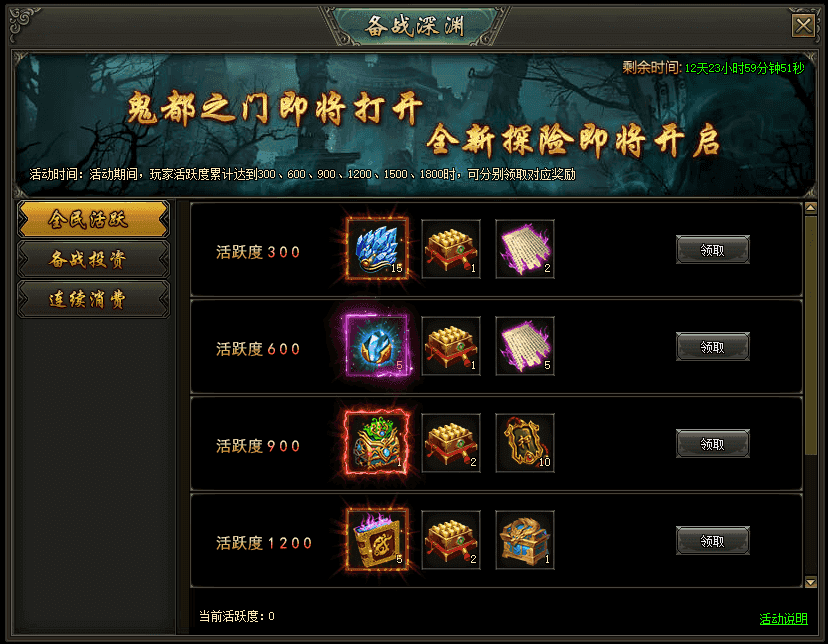
Task: Select the golden token icon with quantity 10
Action: coord(525,443)
